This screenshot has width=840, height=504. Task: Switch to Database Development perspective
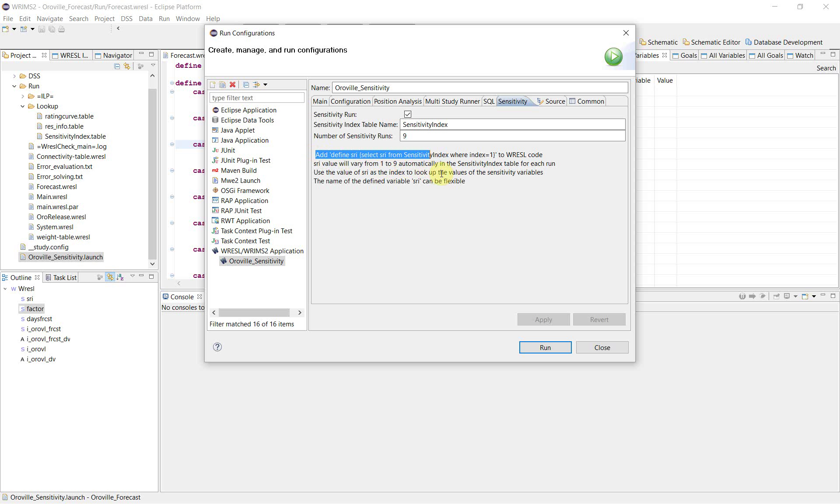(x=784, y=42)
